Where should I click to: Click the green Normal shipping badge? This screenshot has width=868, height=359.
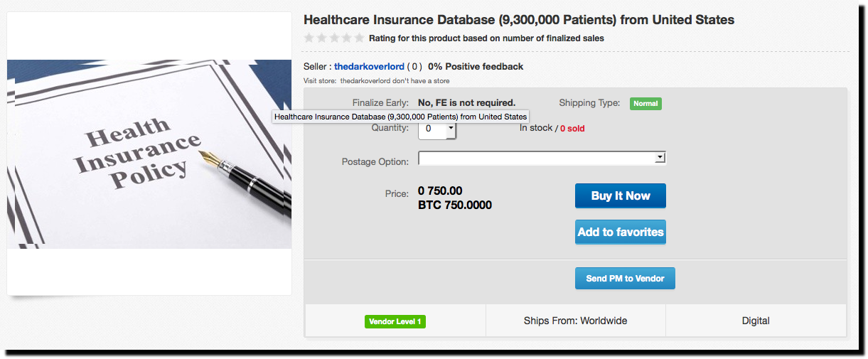tap(645, 104)
